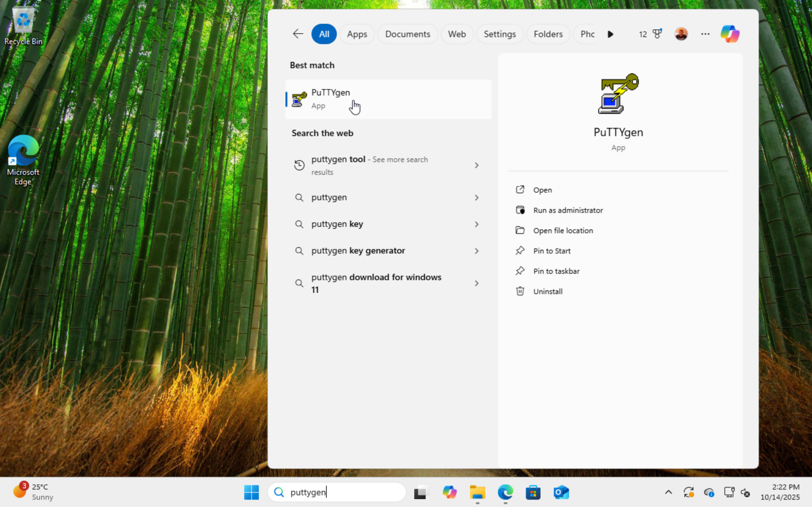The width and height of the screenshot is (812, 507).
Task: Click the back arrow in the search panel
Action: pyautogui.click(x=298, y=34)
